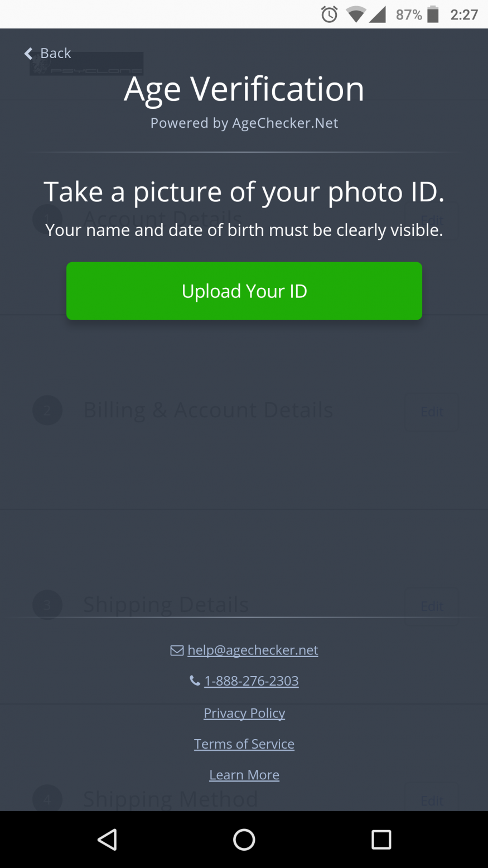The height and width of the screenshot is (868, 488).
Task: Tap the phone handset icon
Action: point(195,681)
